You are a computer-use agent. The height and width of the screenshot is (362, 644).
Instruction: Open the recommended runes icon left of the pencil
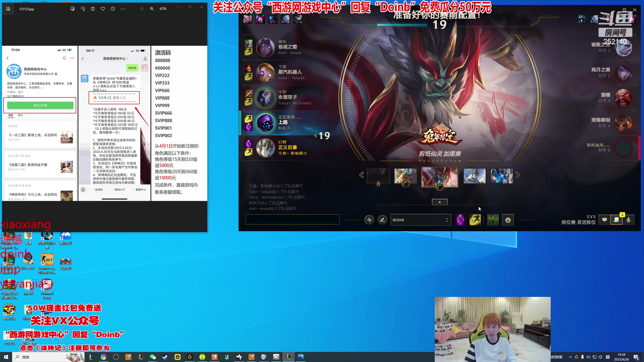[369, 220]
